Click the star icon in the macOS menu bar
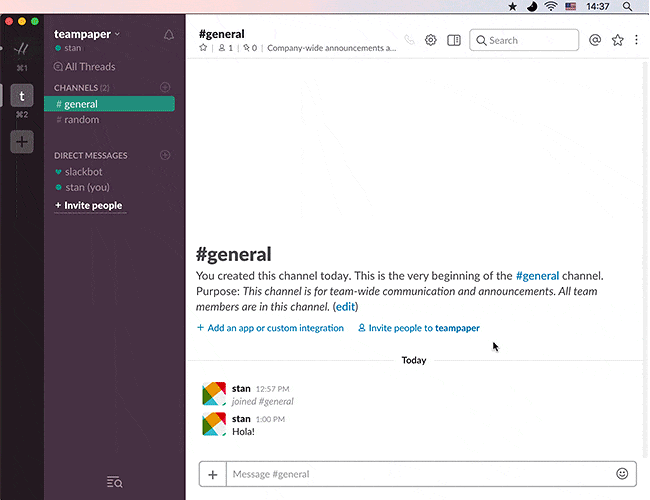This screenshot has height=500, width=650. 513,6
